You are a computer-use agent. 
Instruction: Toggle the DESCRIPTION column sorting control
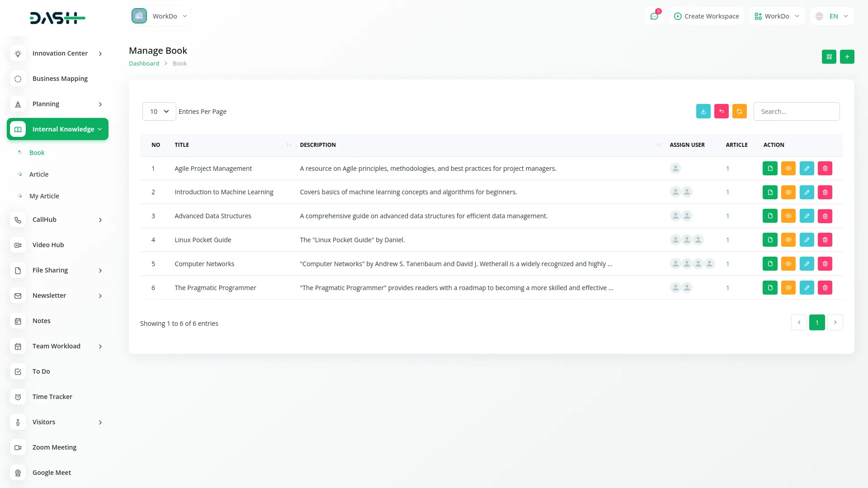[x=659, y=145]
